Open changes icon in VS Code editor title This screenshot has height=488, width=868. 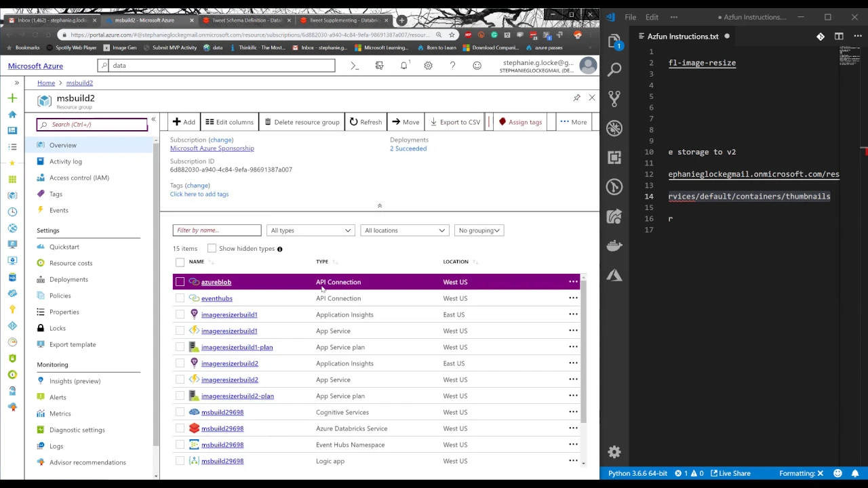(821, 37)
